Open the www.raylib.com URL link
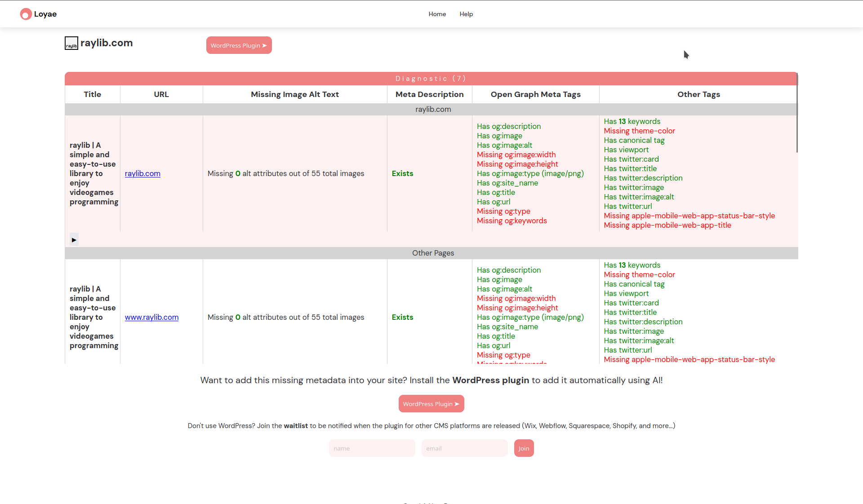 (151, 317)
